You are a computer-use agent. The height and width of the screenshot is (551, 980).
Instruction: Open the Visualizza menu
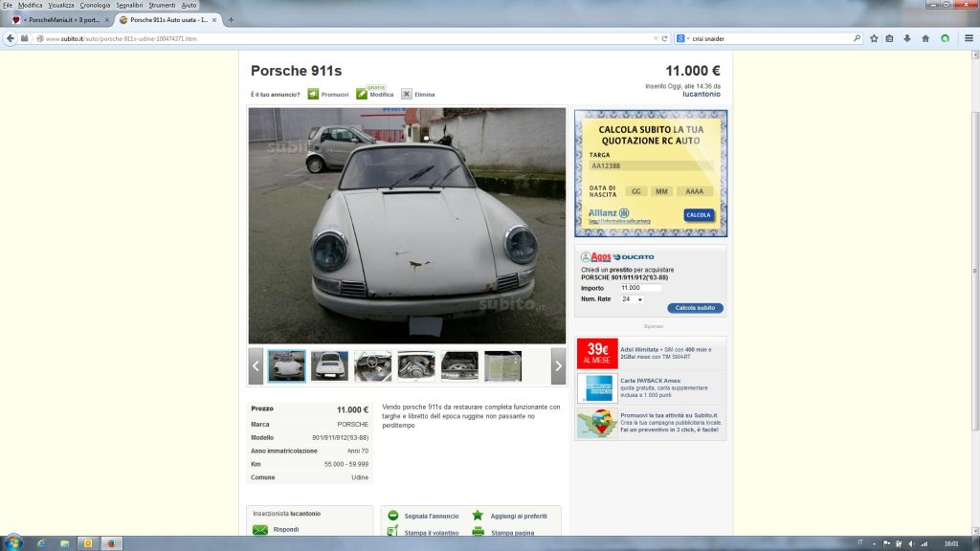(x=61, y=5)
